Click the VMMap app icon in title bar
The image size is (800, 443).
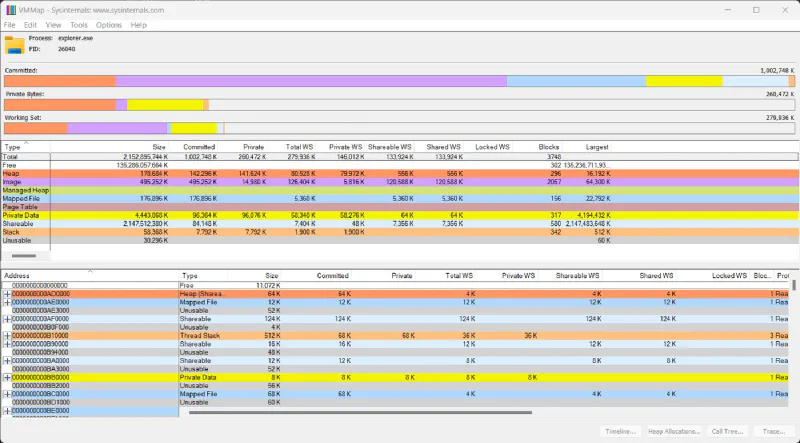tap(10, 10)
